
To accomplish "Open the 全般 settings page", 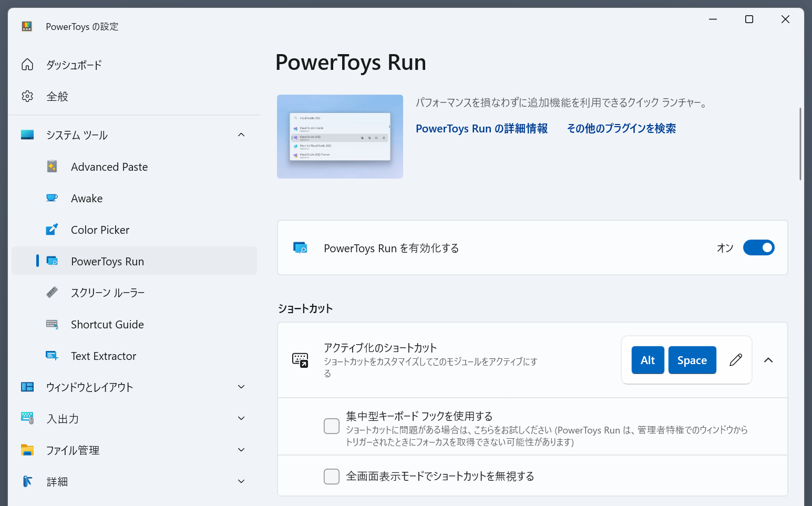I will pos(57,96).
